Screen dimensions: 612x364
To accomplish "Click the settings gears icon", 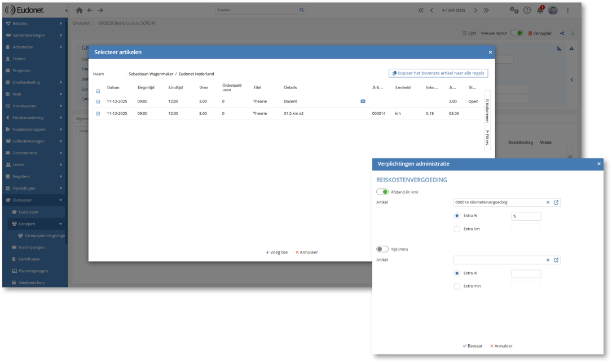I will pyautogui.click(x=513, y=10).
